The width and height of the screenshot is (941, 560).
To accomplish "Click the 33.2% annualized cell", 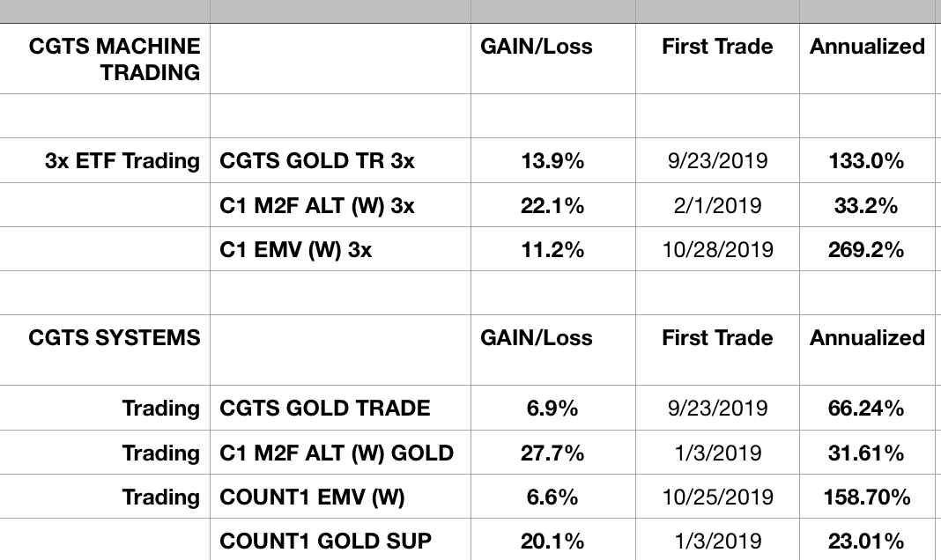I will click(867, 206).
